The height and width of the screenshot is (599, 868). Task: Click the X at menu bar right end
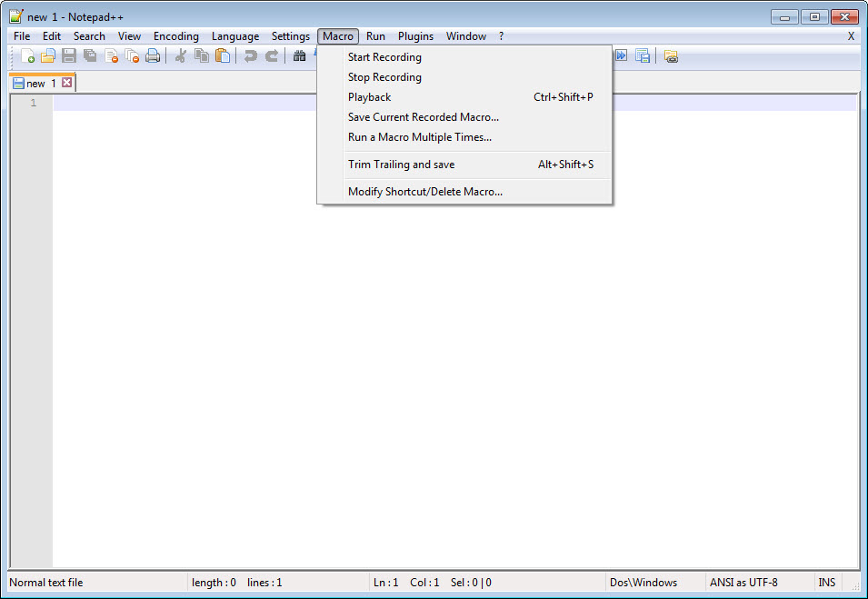pos(851,36)
